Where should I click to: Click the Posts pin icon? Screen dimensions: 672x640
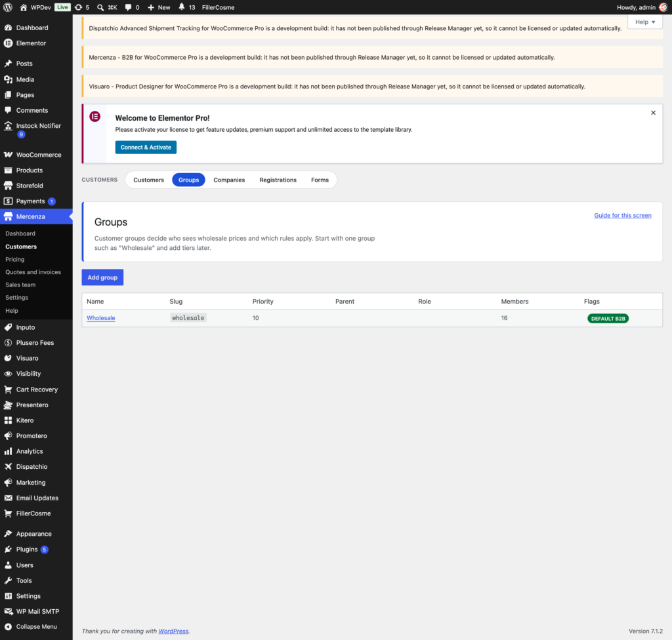8,64
